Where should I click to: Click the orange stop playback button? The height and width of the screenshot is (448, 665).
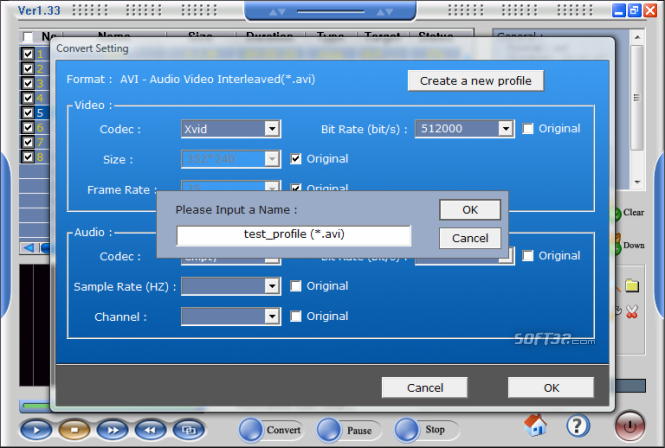click(x=74, y=430)
